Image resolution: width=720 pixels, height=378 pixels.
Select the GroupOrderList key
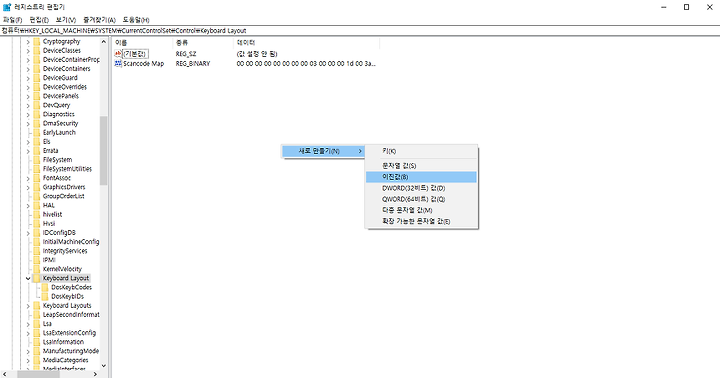(63, 196)
